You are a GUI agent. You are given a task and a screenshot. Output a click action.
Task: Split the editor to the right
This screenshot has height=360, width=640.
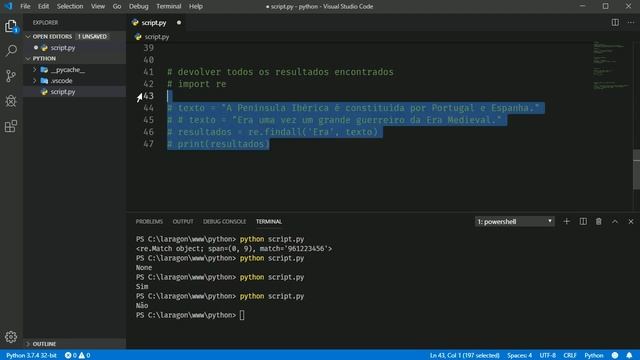tap(615, 22)
